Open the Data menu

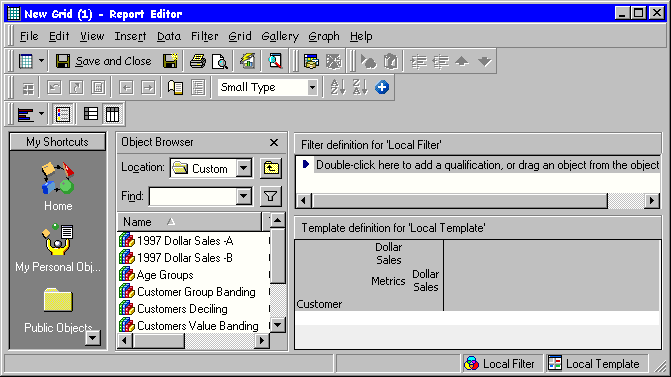169,36
